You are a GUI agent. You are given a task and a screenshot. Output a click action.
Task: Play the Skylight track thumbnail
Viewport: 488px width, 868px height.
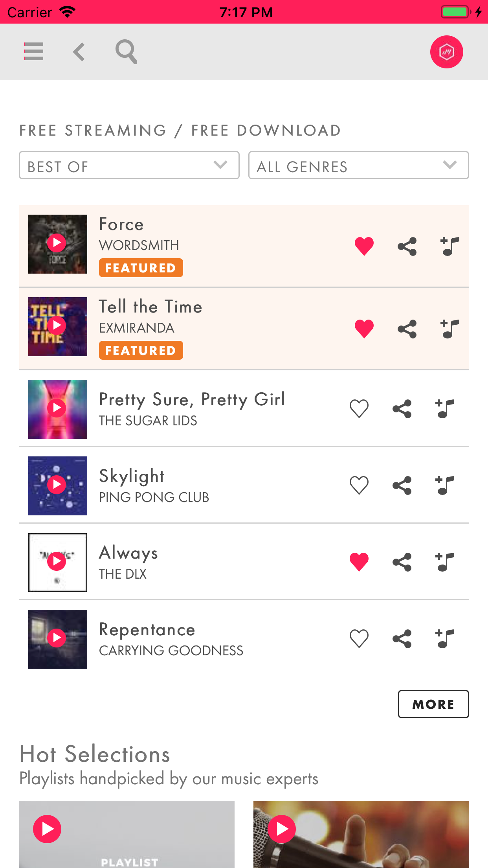(57, 485)
